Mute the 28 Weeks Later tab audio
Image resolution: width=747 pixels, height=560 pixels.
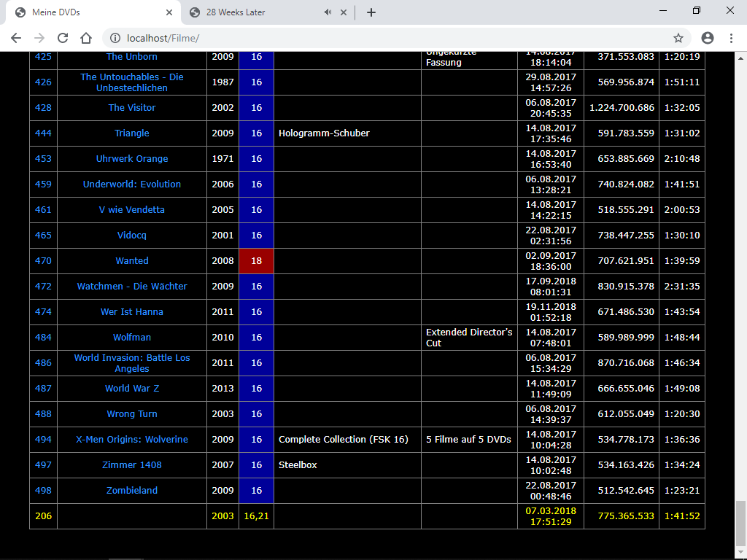point(328,12)
